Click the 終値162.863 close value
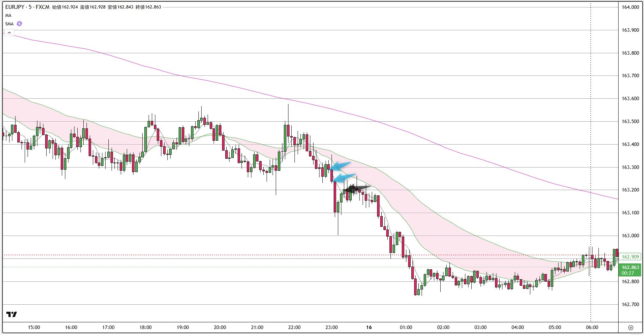 (x=148, y=7)
